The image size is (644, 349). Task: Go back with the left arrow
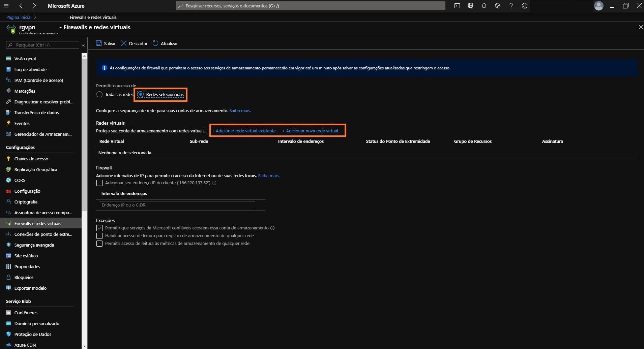(21, 6)
